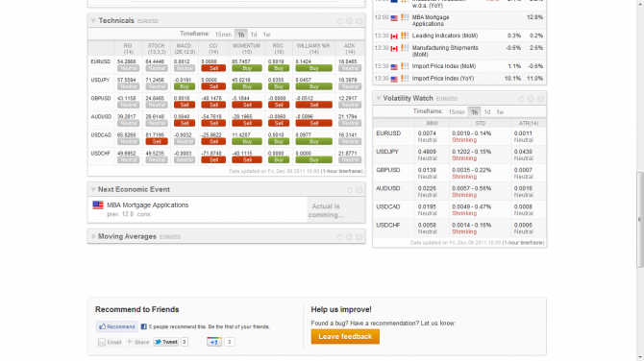Click the Facebook Recommend button
The image size is (644, 361).
[117, 326]
